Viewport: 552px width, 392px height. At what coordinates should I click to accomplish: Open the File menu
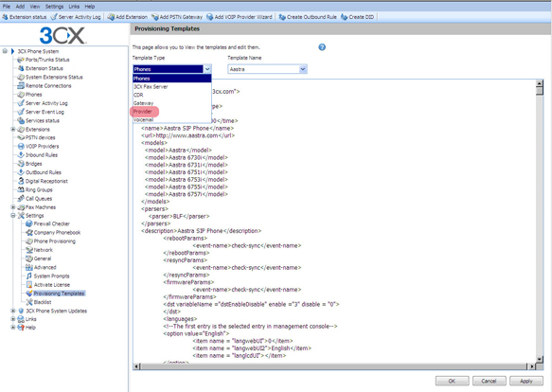[7, 7]
